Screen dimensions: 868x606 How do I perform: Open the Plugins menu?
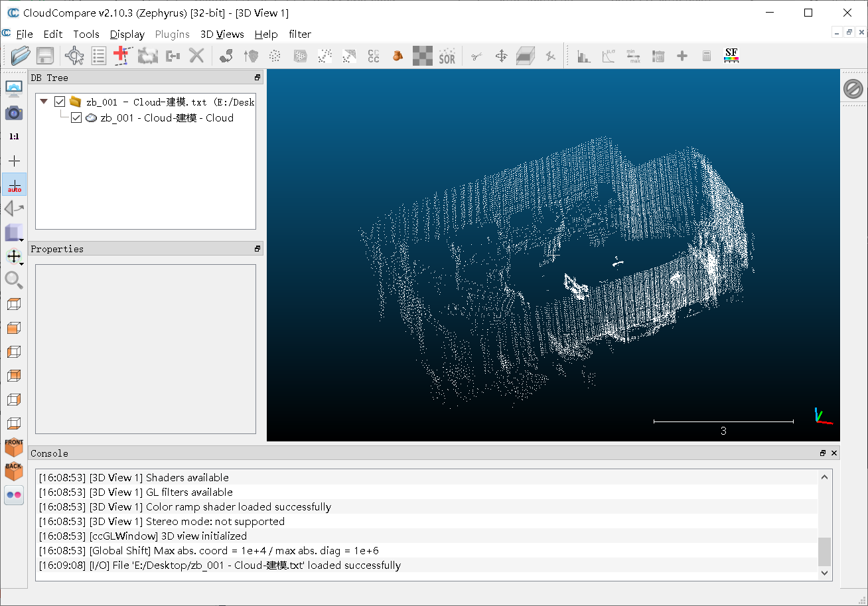point(173,34)
